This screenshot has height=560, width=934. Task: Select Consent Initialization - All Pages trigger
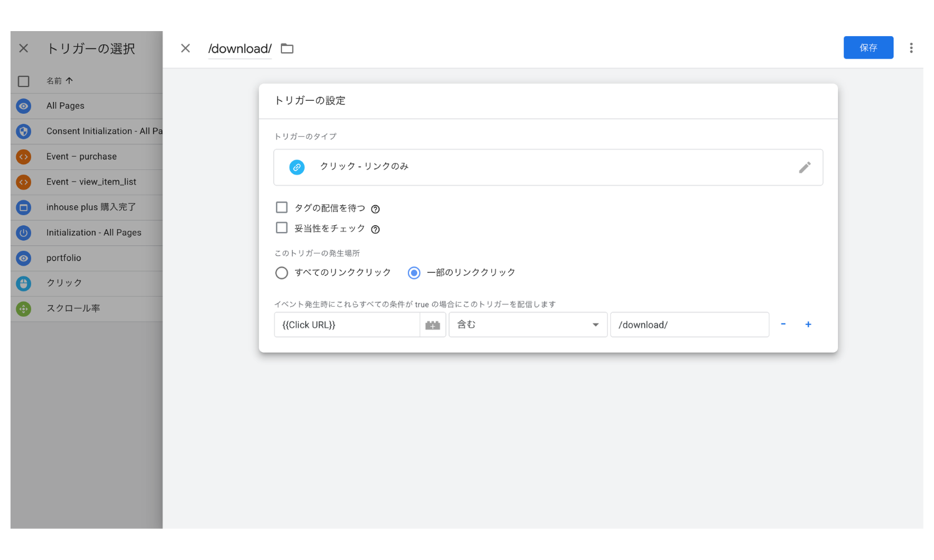coord(87,131)
